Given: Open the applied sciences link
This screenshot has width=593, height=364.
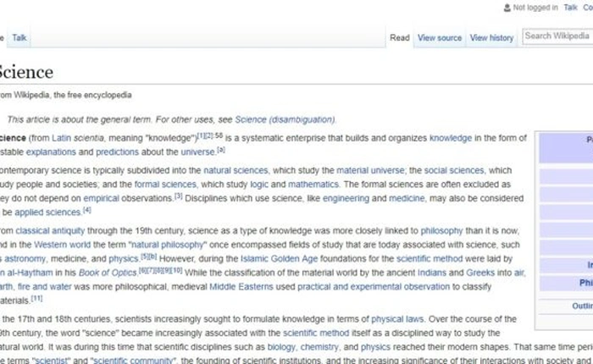Looking at the screenshot, I should click(47, 212).
